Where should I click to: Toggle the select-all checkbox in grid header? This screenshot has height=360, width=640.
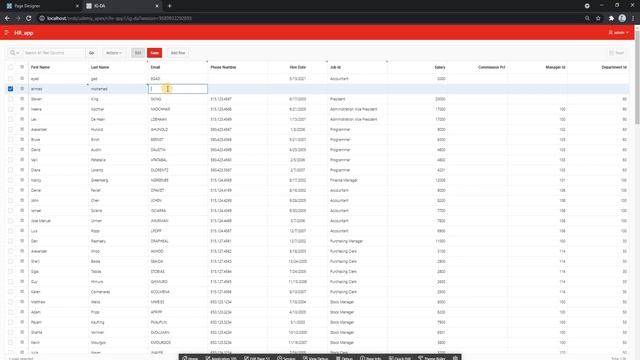pyautogui.click(x=10, y=67)
